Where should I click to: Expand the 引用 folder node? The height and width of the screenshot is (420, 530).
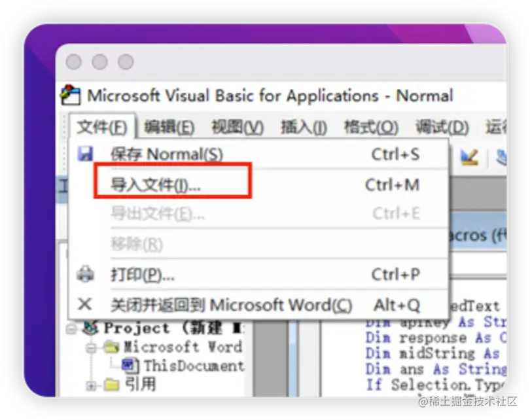click(x=91, y=385)
